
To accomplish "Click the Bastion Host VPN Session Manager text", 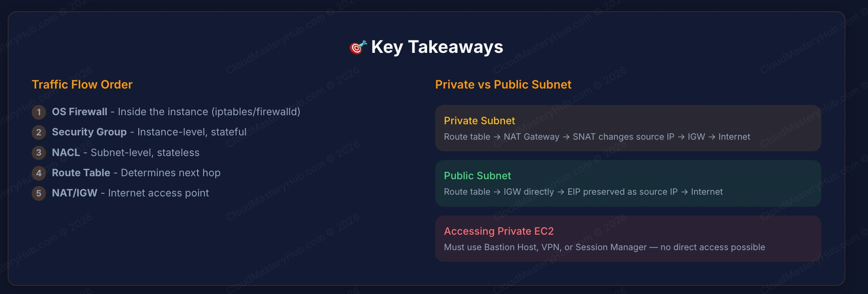I will tap(604, 247).
